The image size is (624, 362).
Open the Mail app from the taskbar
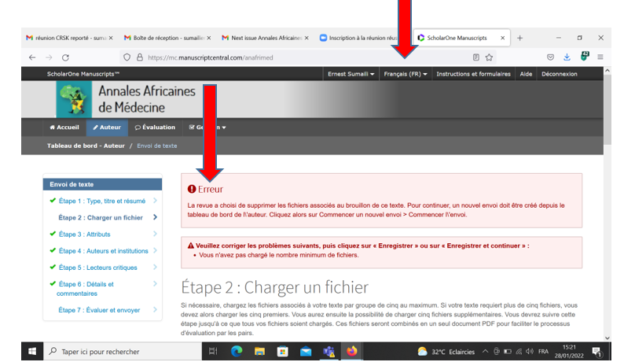[x=306, y=351]
